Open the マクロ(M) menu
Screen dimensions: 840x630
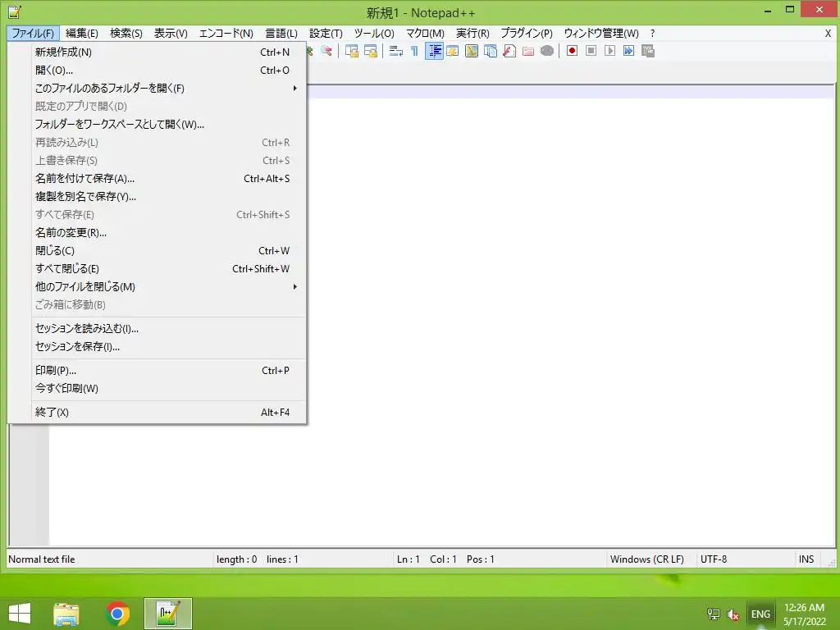[426, 33]
